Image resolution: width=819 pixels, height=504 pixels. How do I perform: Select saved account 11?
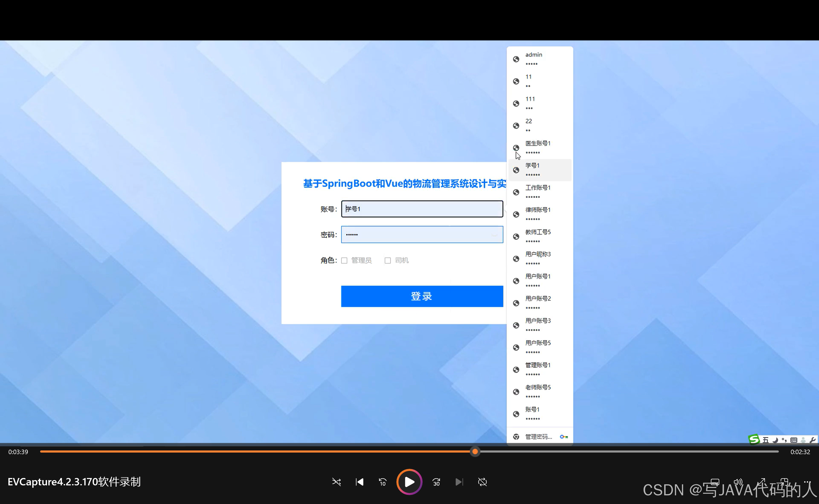540,81
